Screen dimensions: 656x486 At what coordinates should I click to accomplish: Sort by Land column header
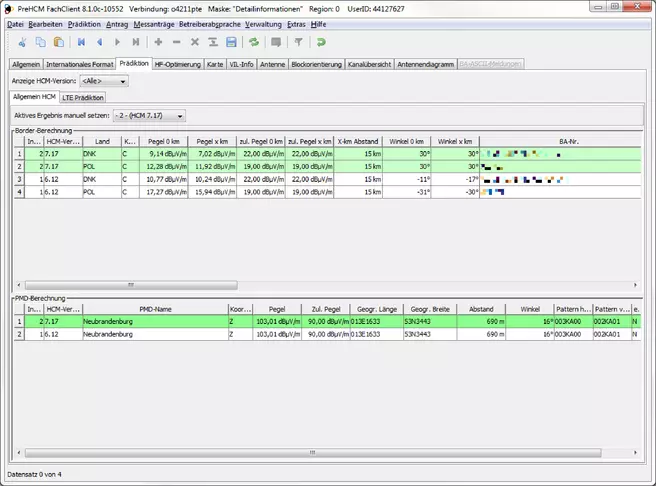[x=102, y=141]
